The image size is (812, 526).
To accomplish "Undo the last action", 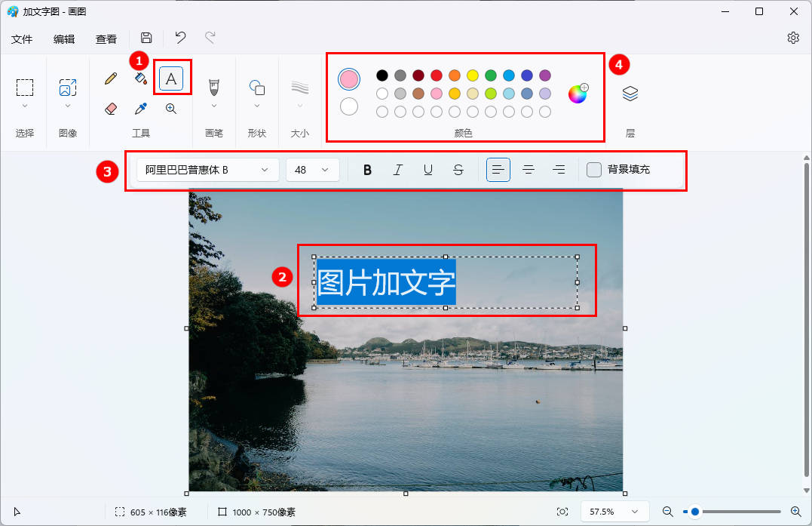I will [180, 37].
